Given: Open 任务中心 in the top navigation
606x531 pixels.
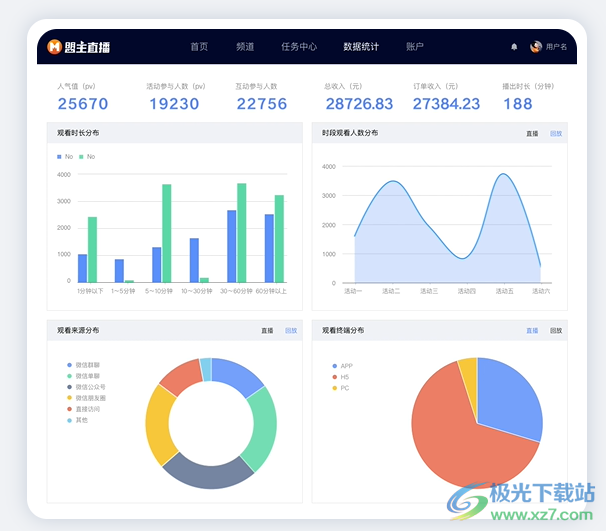Looking at the screenshot, I should 299,47.
